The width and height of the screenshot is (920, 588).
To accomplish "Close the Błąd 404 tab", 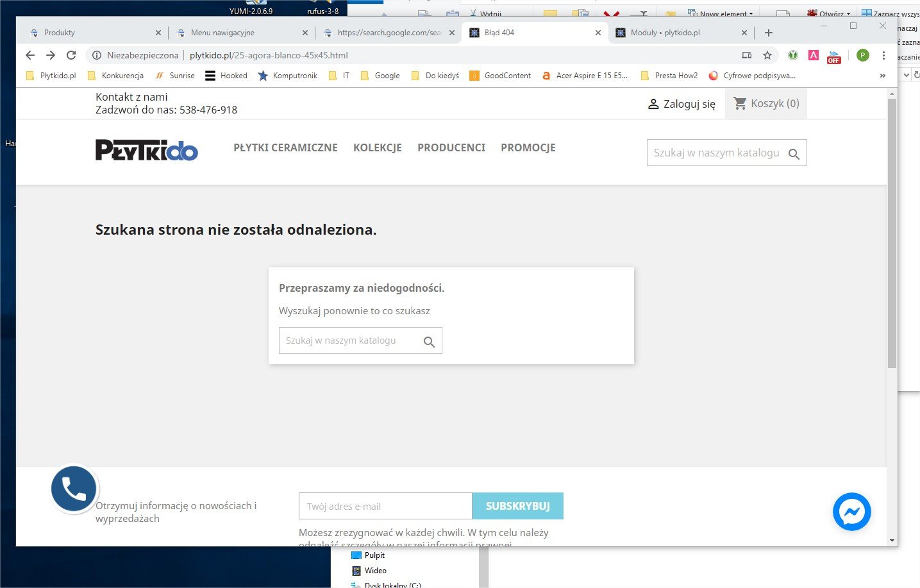I will click(598, 33).
